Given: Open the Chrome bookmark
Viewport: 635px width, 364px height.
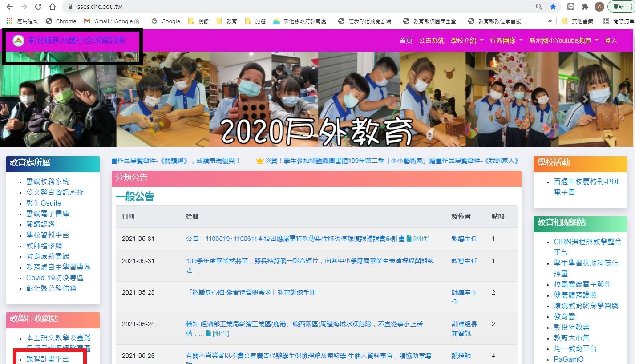Looking at the screenshot, I should coord(61,21).
